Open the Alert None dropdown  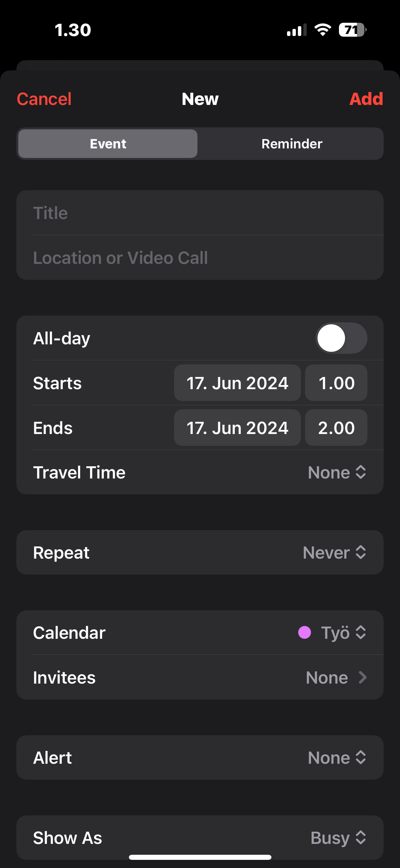(337, 758)
